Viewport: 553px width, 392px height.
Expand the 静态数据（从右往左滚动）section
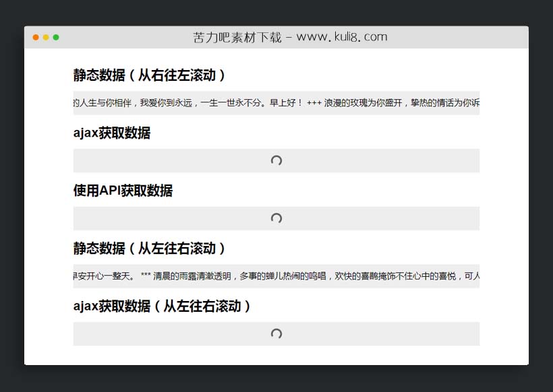(149, 75)
